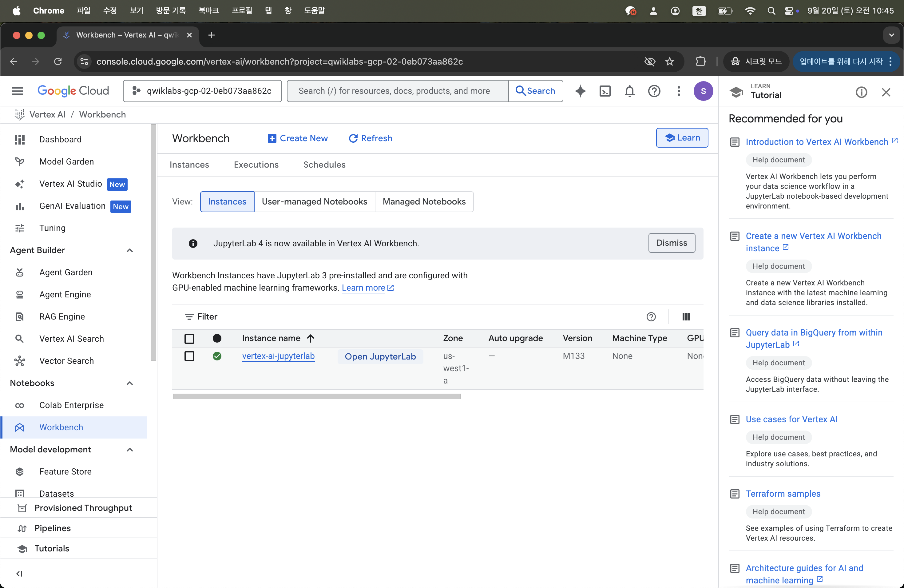
Task: Switch to the Executions tab
Action: (256, 165)
